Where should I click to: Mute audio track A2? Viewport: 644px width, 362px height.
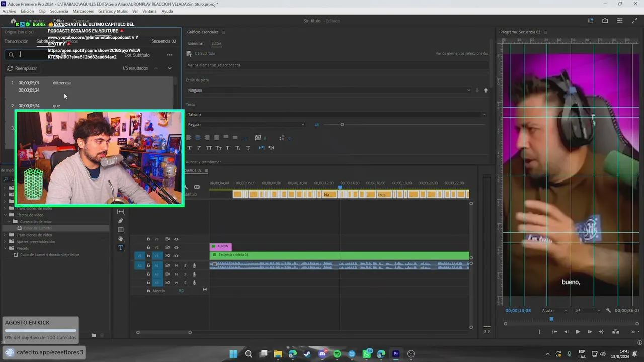click(176, 274)
